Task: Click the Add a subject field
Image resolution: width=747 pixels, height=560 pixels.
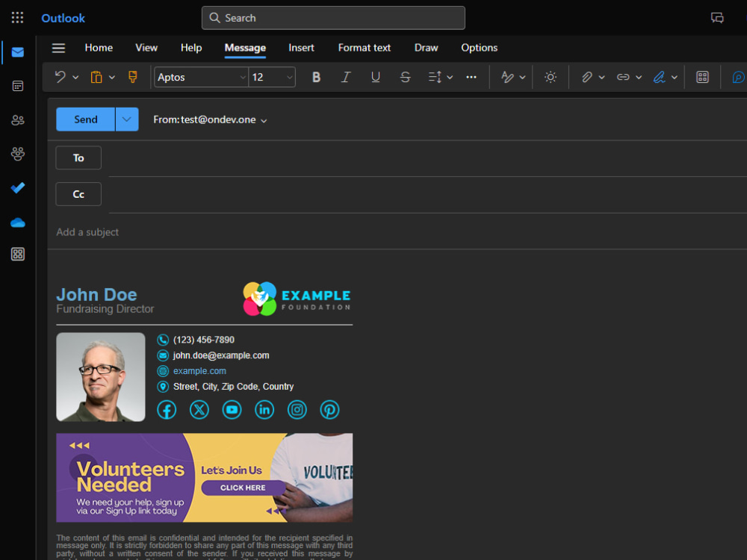Action: point(87,232)
